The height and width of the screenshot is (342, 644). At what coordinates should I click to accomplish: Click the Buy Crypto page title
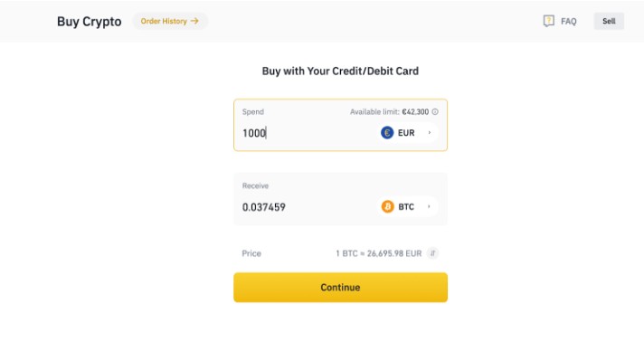pos(90,22)
